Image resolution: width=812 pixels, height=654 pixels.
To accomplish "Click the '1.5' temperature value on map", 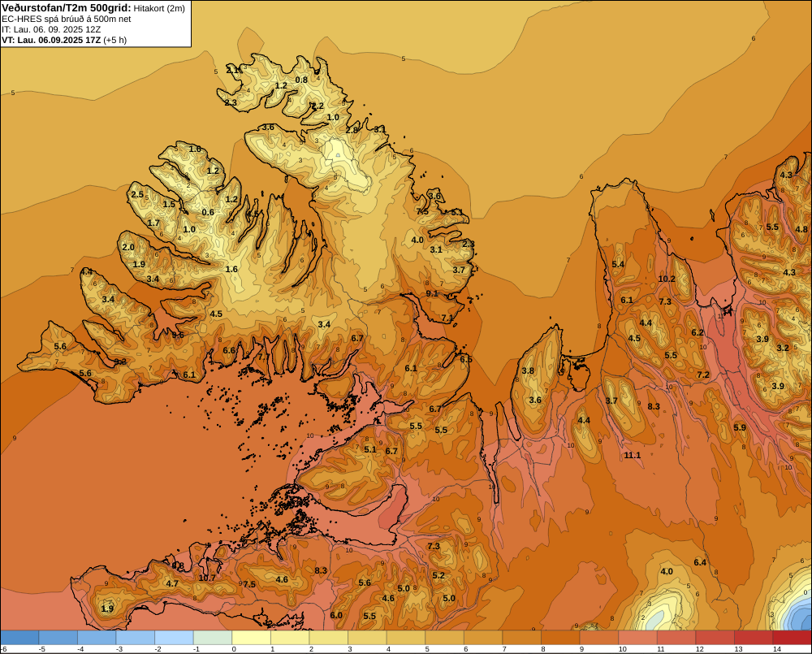I will (x=170, y=204).
